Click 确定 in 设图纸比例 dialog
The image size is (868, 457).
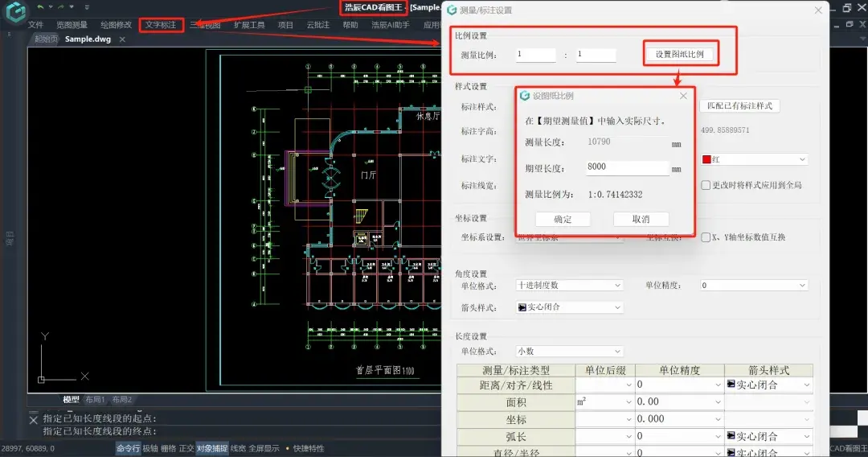coord(563,219)
